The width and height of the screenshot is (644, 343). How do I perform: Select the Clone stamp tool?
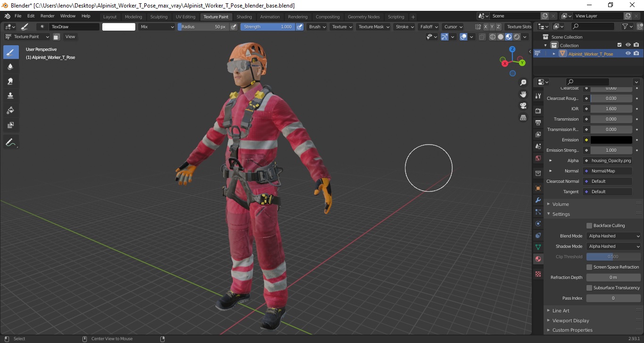pos(11,96)
